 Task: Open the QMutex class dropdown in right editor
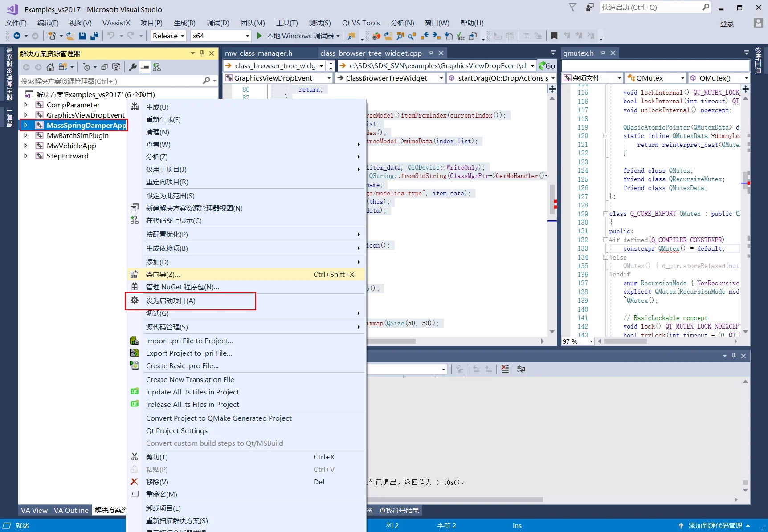click(655, 78)
